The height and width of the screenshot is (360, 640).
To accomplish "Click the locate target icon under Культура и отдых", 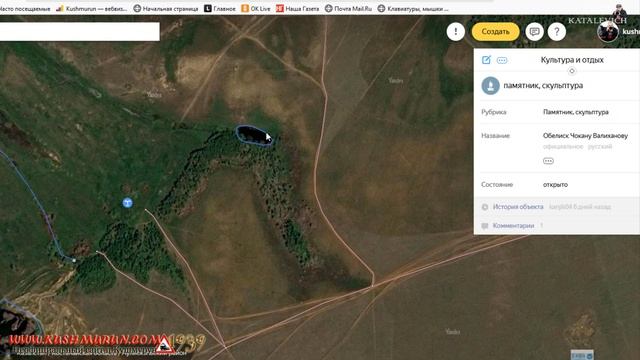I will click(x=572, y=71).
